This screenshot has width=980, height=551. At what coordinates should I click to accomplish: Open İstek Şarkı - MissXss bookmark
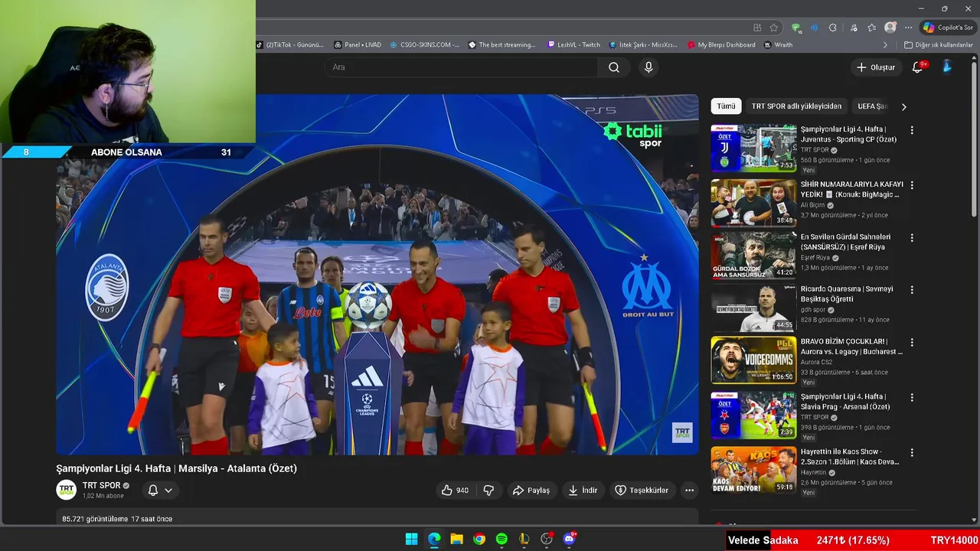point(643,45)
